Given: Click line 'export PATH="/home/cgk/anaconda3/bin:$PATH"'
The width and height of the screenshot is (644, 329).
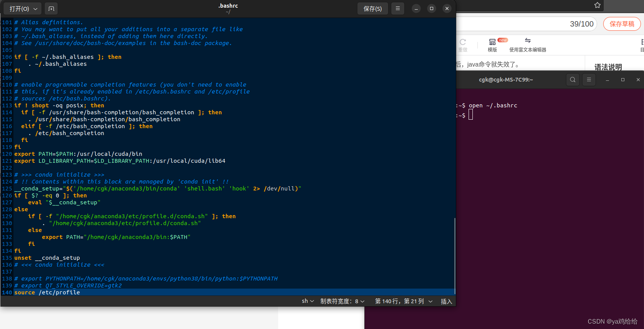Looking at the screenshot, I should pyautogui.click(x=116, y=237).
